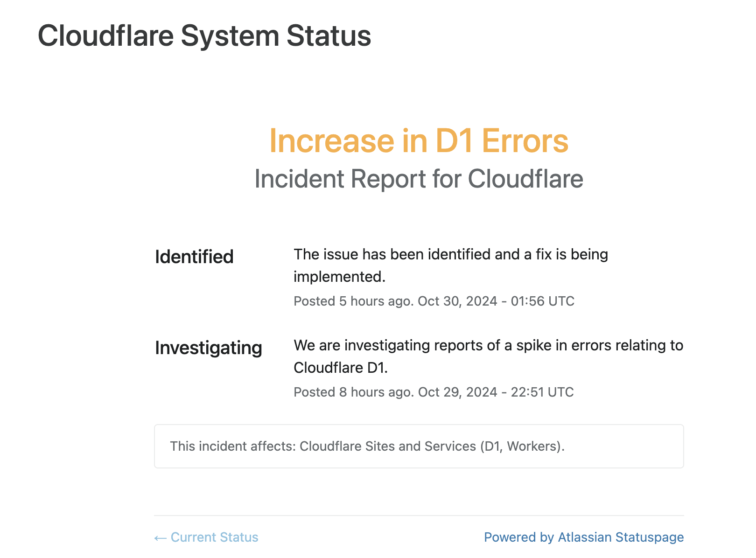Click the Incident Report for Cloudflare subtitle
The width and height of the screenshot is (756, 558).
click(x=419, y=179)
